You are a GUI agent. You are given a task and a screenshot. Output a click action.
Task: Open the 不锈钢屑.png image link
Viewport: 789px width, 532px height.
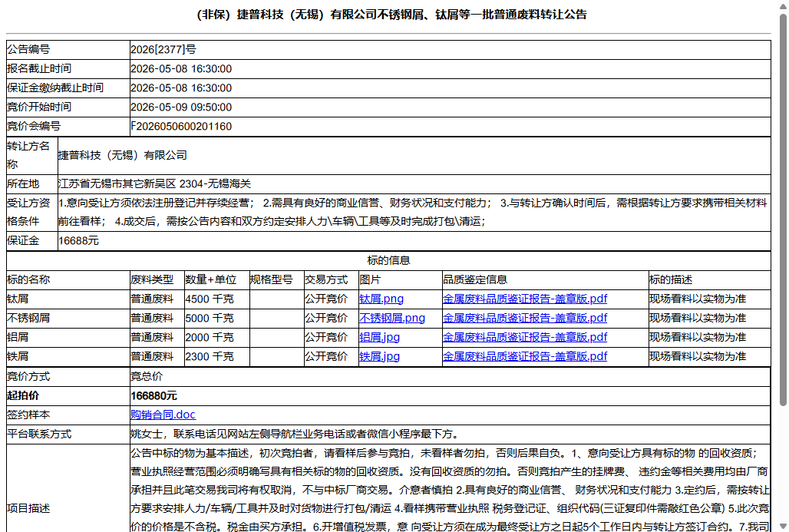(392, 318)
